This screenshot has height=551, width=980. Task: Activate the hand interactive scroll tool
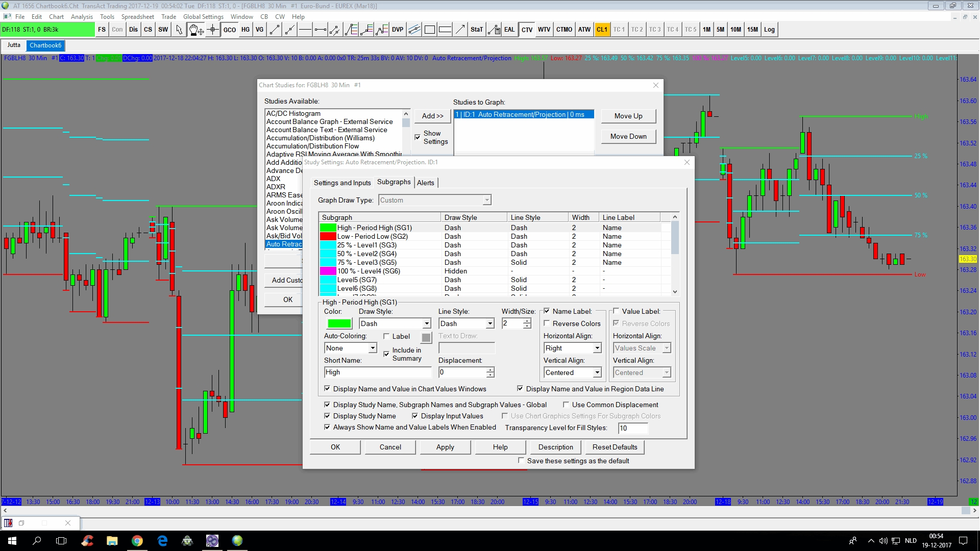(x=196, y=30)
